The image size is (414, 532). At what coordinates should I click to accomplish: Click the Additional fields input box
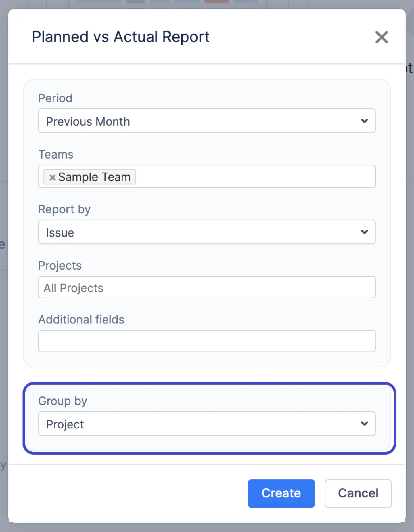point(207,341)
